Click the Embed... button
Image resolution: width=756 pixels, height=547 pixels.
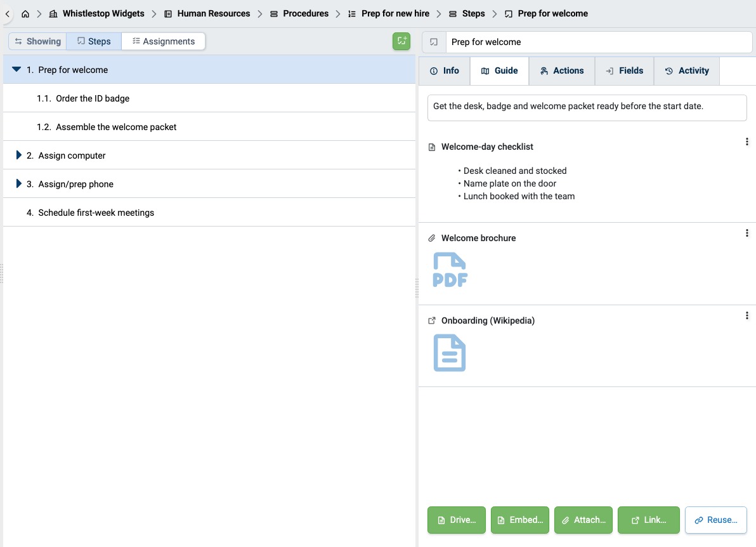click(x=520, y=520)
